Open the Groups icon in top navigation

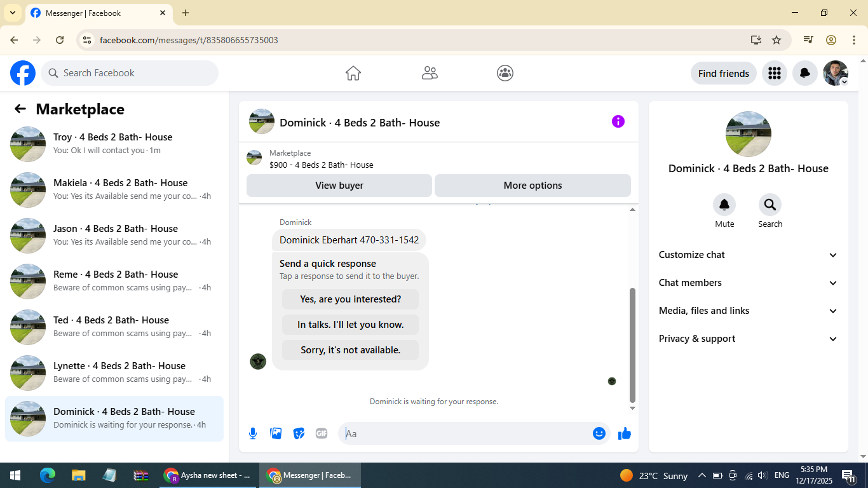(505, 73)
